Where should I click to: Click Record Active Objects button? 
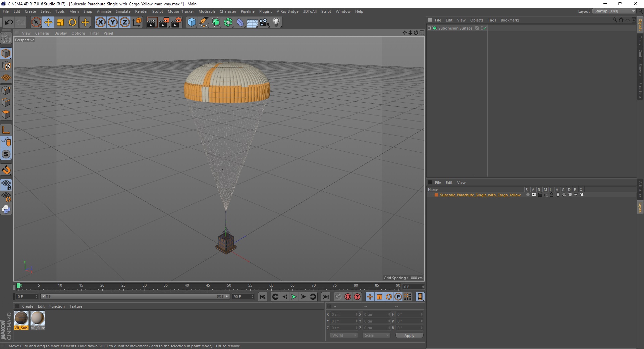(338, 297)
